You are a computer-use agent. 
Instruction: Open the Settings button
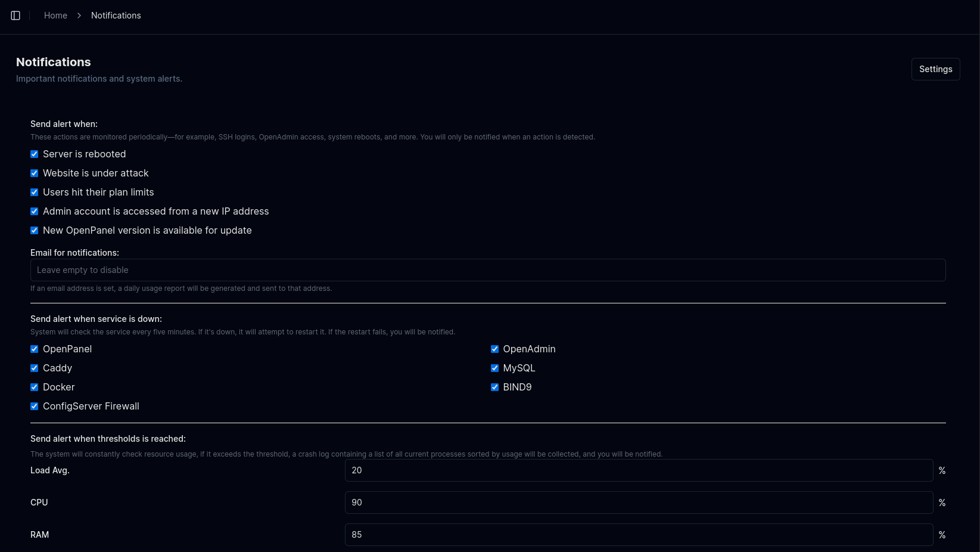[x=935, y=69]
